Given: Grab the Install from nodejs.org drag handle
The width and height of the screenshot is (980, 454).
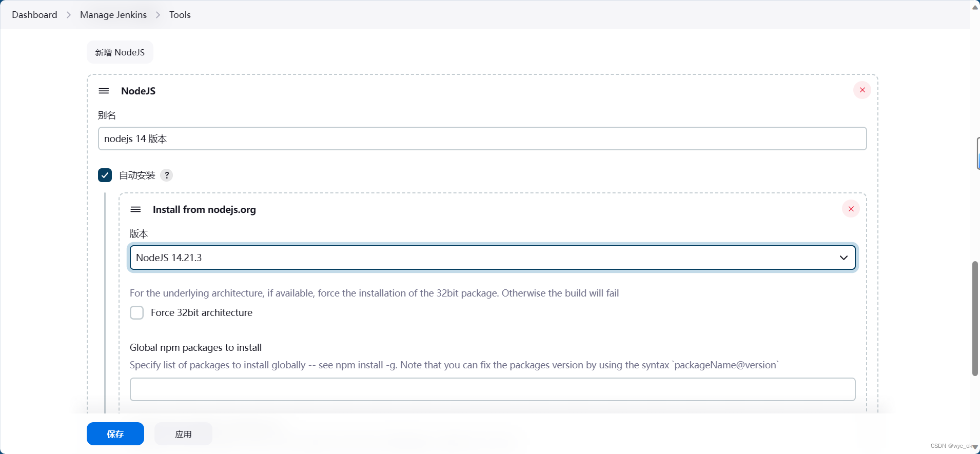Looking at the screenshot, I should pyautogui.click(x=135, y=209).
